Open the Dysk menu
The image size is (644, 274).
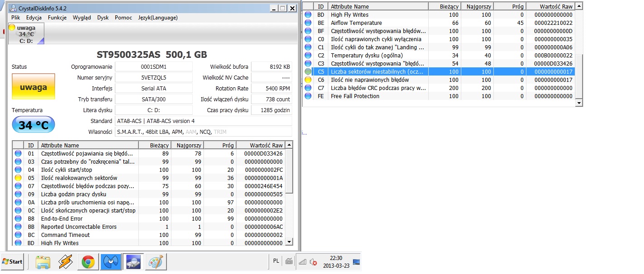[x=103, y=18]
